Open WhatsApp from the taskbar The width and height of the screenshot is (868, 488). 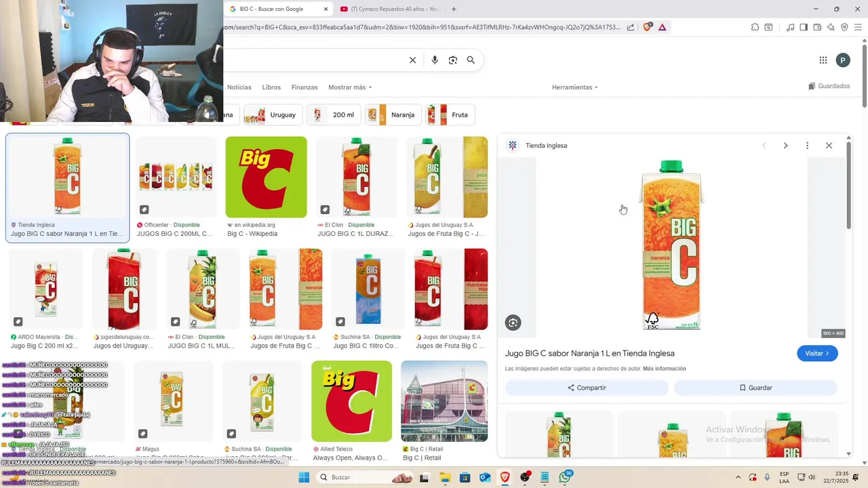(x=565, y=478)
